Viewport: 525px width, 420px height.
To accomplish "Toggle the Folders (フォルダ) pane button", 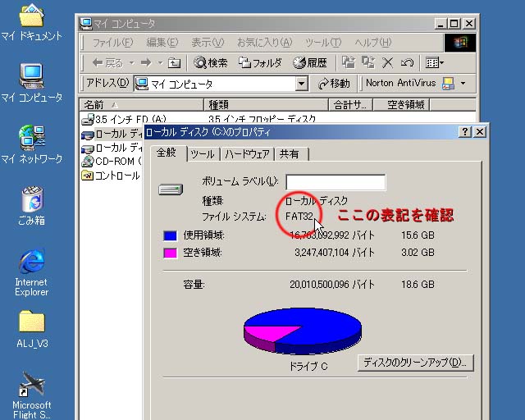I will tap(259, 62).
